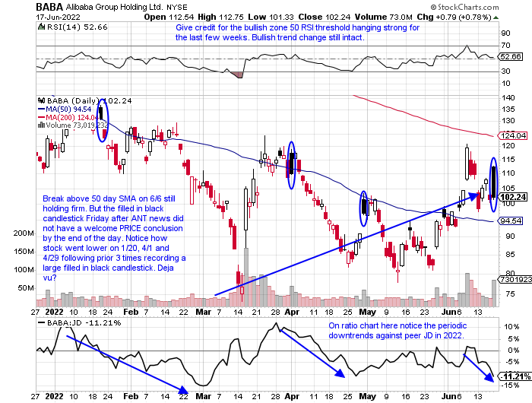
Task: Click the 7301923 volume tag on the right axis
Action: [x=515, y=279]
